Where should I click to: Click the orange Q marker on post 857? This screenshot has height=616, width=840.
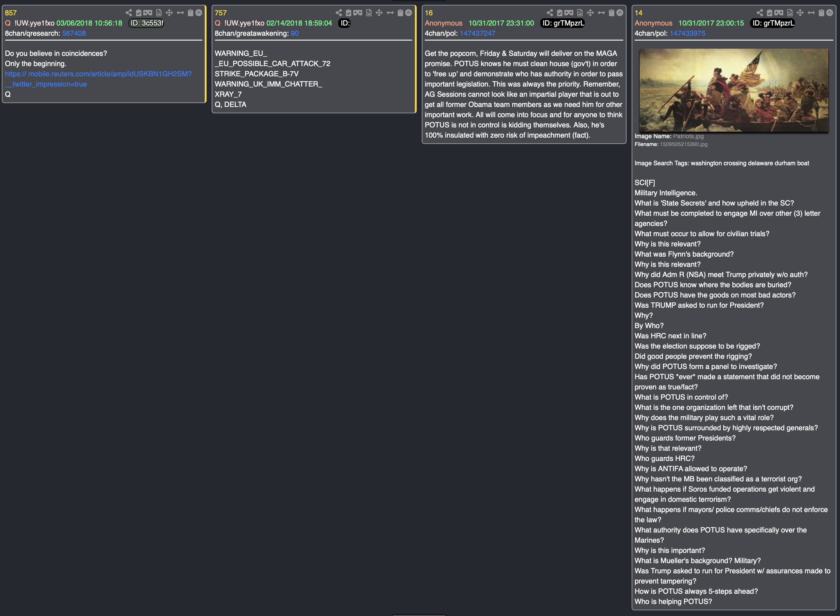pos(8,23)
